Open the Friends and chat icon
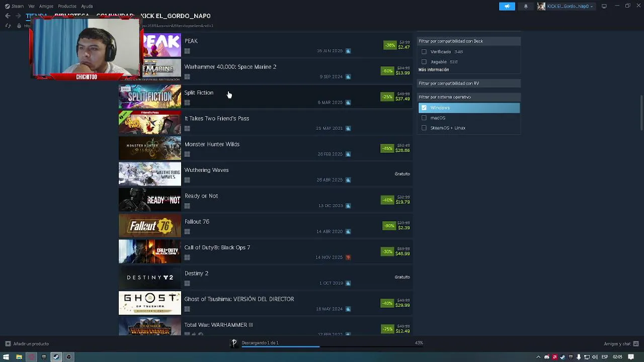Image resolution: width=644 pixels, height=362 pixels. point(636,344)
